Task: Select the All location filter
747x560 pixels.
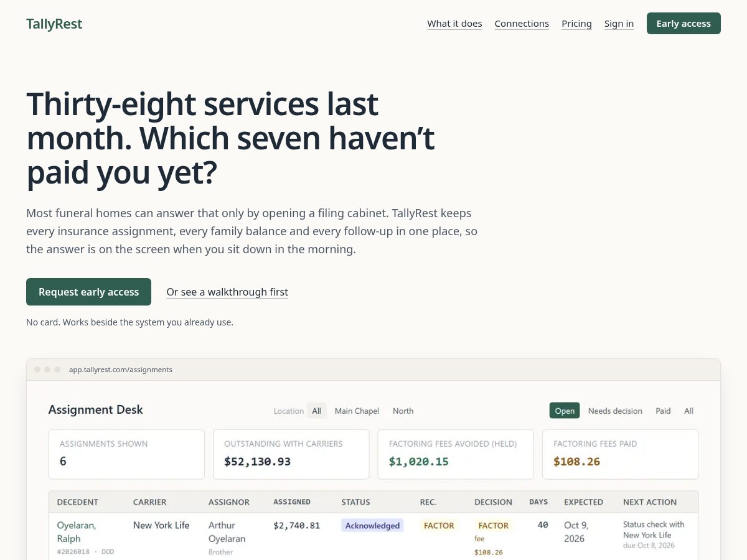Action: (x=317, y=411)
